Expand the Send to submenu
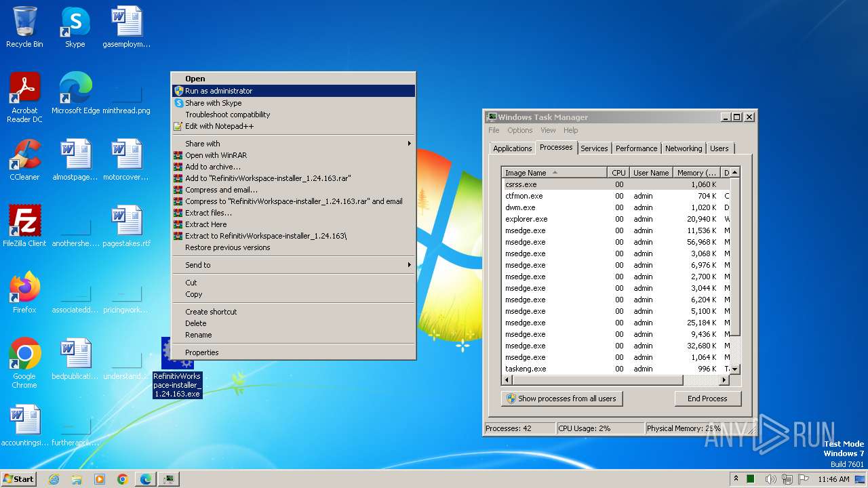The width and height of the screenshot is (868, 488). tap(293, 265)
